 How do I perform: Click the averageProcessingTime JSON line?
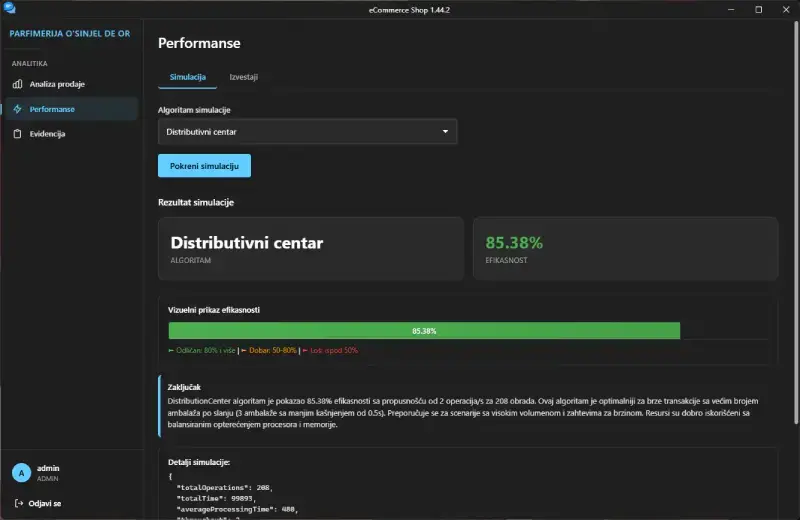(x=237, y=509)
